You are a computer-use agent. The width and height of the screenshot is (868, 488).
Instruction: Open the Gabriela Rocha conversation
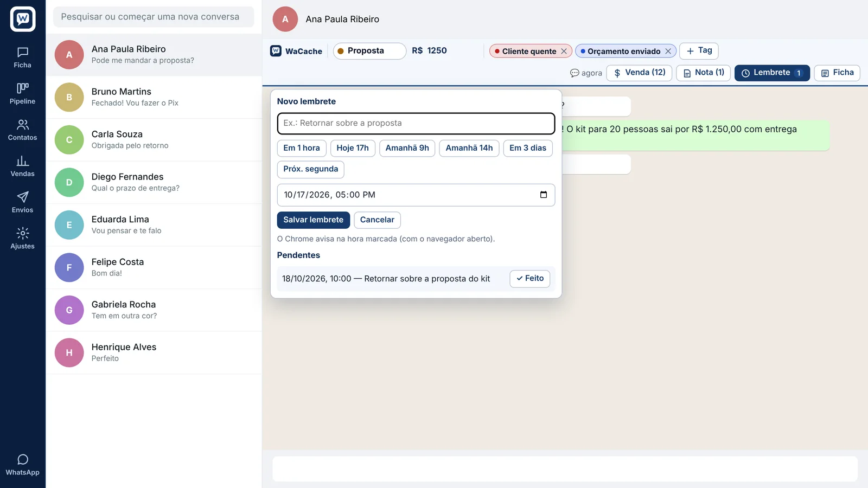(x=154, y=310)
